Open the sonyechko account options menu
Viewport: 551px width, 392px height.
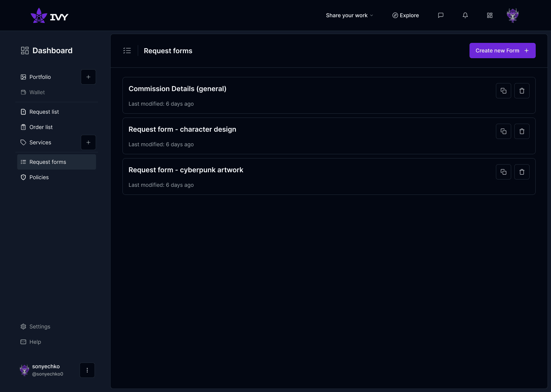pos(87,370)
